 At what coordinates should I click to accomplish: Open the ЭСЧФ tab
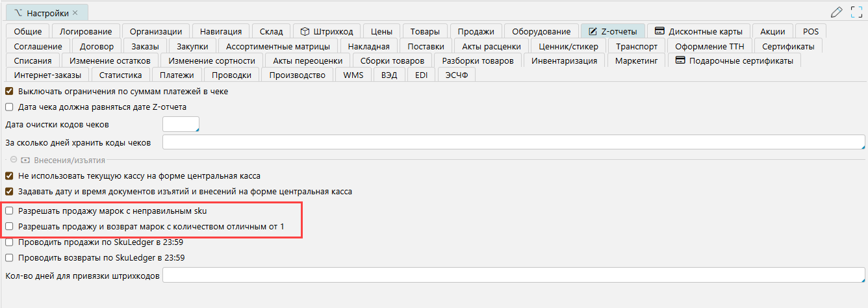pyautogui.click(x=457, y=75)
